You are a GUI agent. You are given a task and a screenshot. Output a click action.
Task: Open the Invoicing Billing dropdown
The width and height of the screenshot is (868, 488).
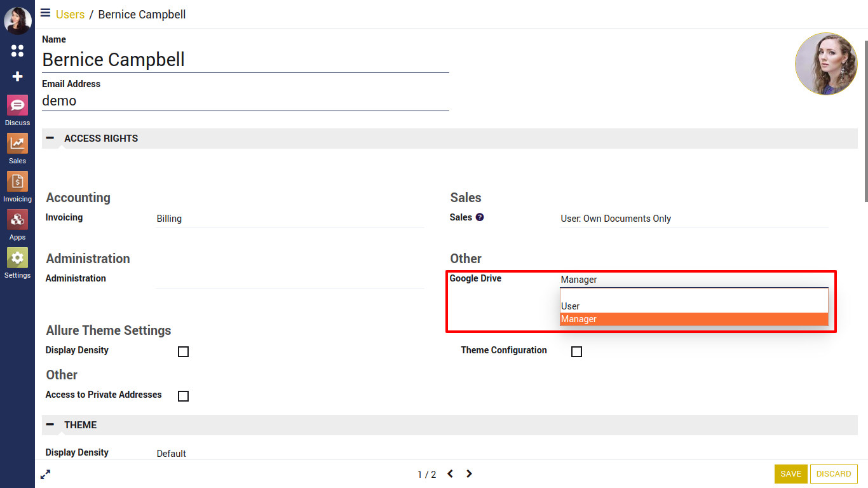[290, 219]
